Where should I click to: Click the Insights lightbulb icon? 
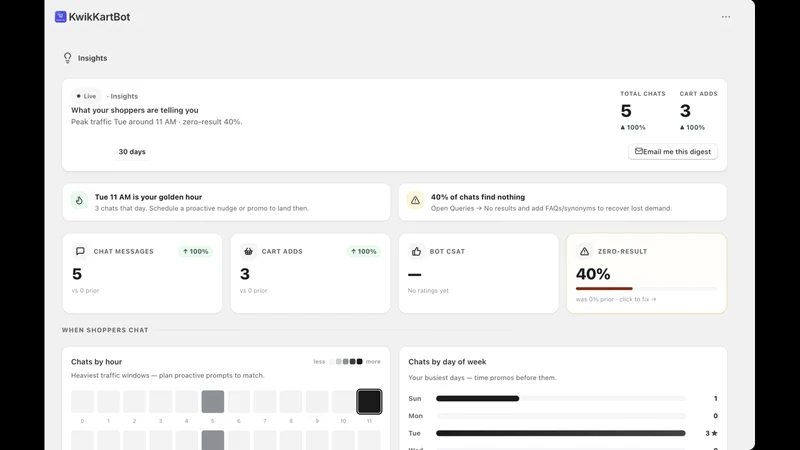coord(67,58)
